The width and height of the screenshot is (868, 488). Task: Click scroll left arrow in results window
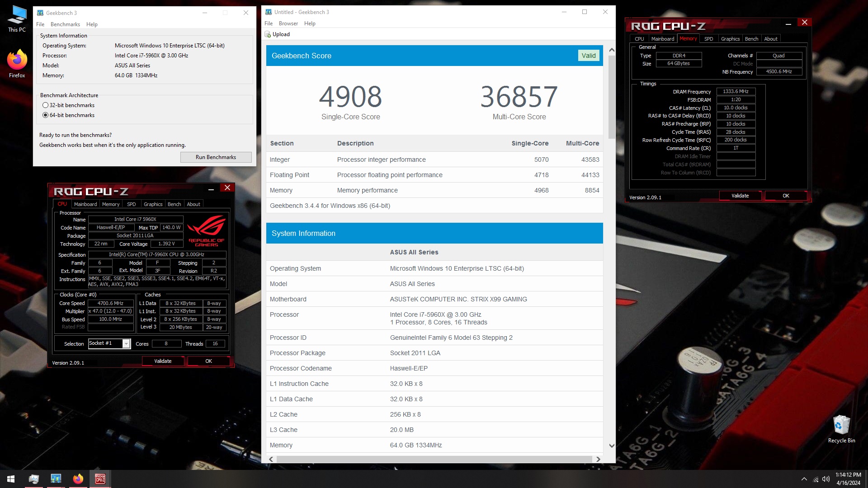tap(271, 459)
